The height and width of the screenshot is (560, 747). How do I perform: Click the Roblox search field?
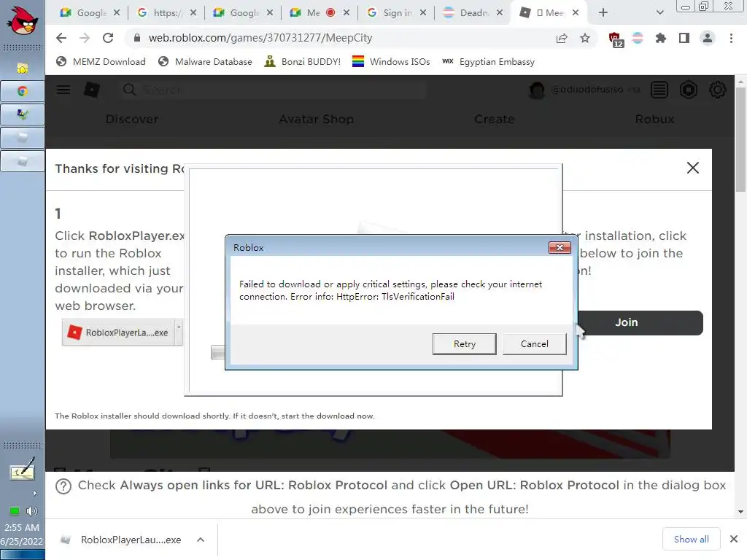point(273,90)
